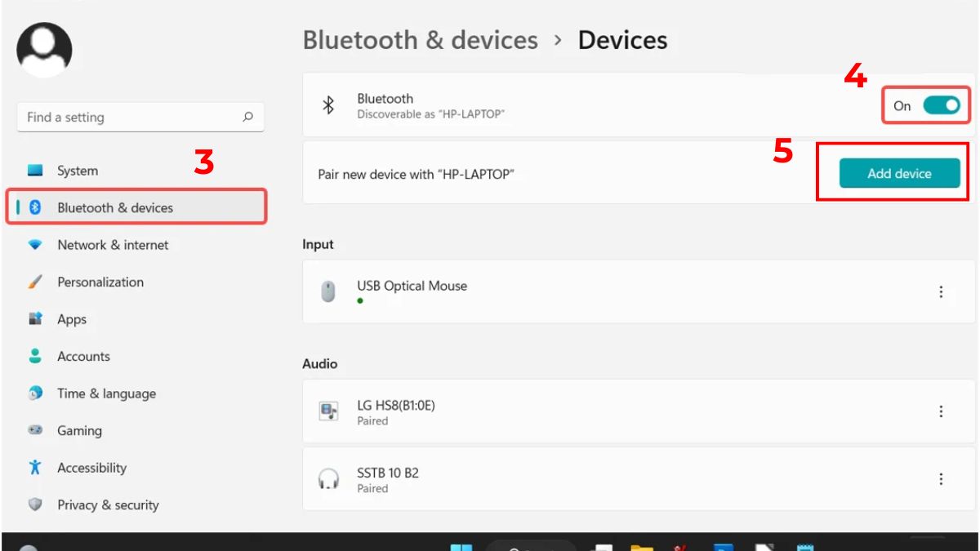
Task: Open more options for SSTB 10 B2
Action: point(941,479)
